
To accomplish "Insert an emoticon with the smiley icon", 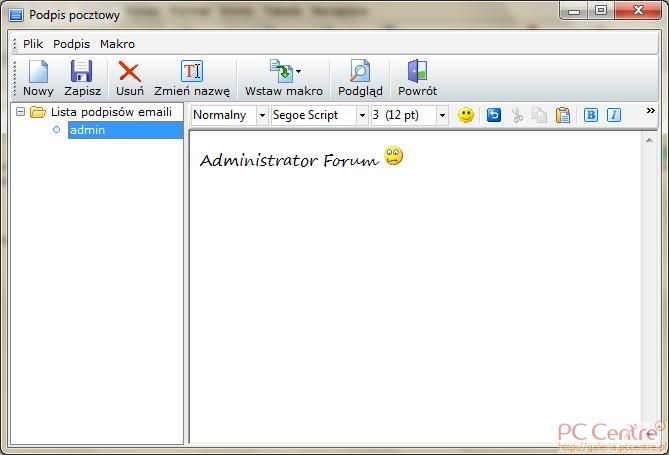I will pos(465,115).
